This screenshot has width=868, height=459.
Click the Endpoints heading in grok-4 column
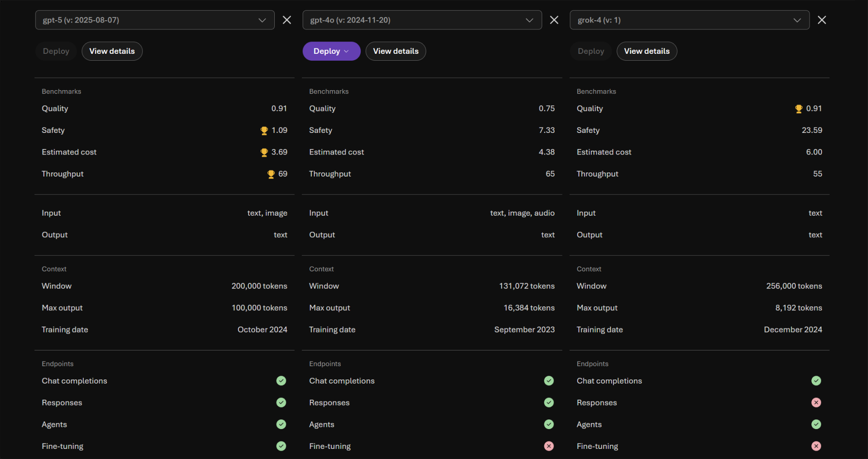click(x=592, y=364)
